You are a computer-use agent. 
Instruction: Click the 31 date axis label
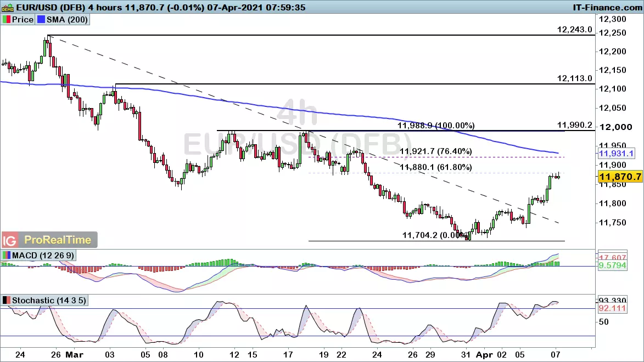(466, 355)
